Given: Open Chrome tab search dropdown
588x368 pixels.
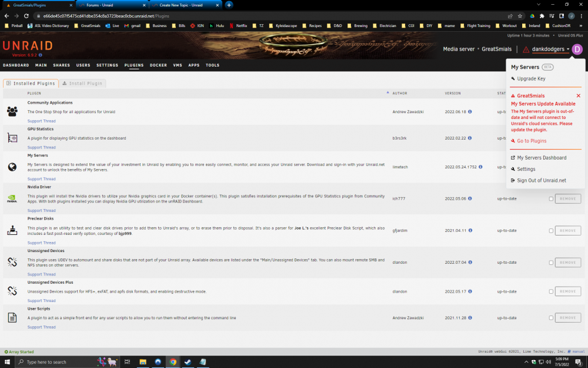Looking at the screenshot, I should pos(539,5).
